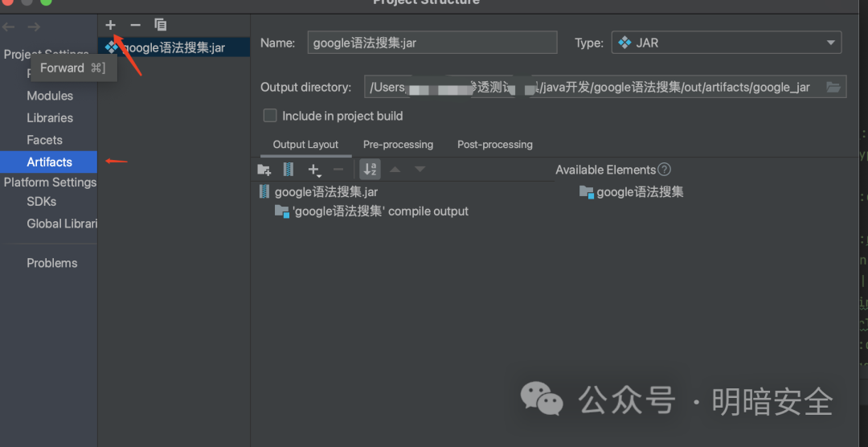Viewport: 868px width, 447px height.
Task: Open the Add Copy of dropdown
Action: pos(314,170)
